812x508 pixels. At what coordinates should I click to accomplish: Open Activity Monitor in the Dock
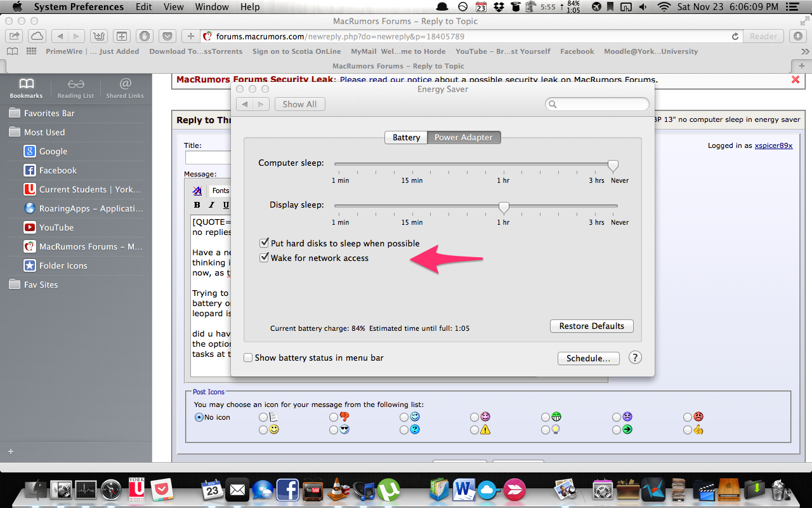pos(85,490)
